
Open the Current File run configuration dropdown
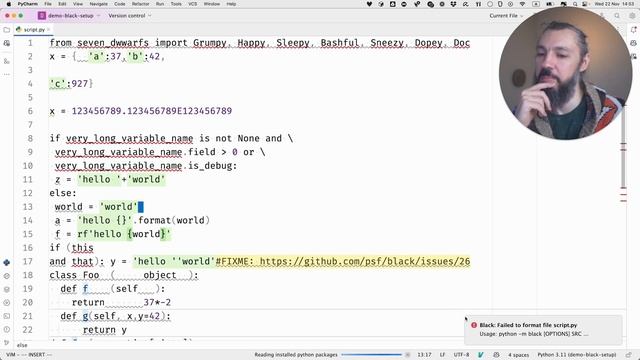506,16
